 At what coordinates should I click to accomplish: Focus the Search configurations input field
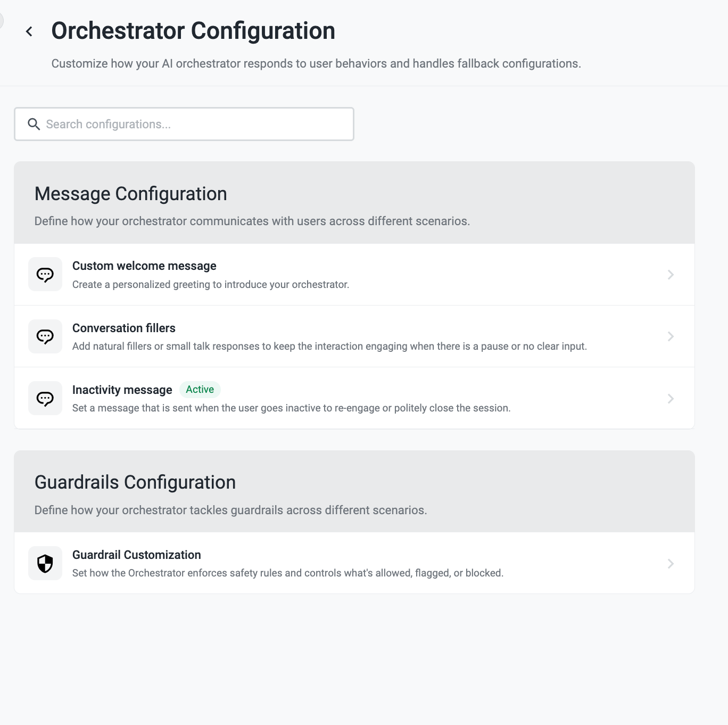click(x=184, y=124)
